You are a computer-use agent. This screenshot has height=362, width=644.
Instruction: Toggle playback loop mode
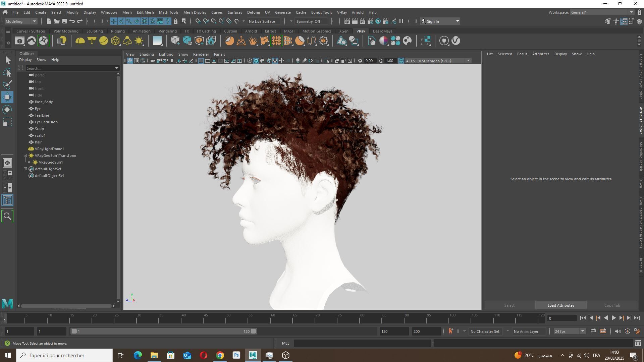pyautogui.click(x=593, y=331)
